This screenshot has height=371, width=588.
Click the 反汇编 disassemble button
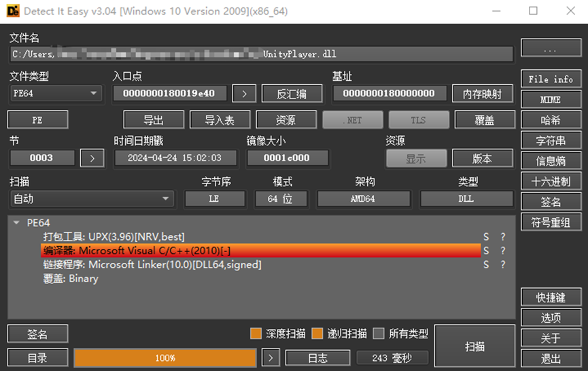pyautogui.click(x=292, y=94)
